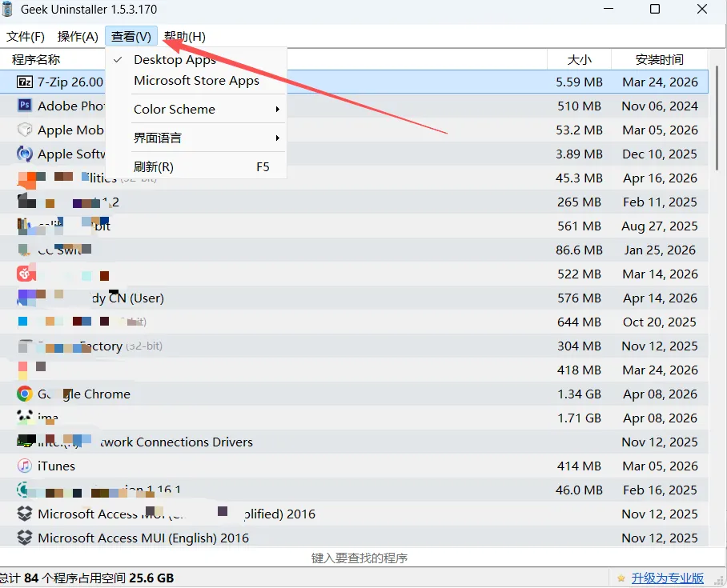Screen dimensions: 727x588
Task: Click the Feb 11, 2025 install date
Action: point(659,202)
